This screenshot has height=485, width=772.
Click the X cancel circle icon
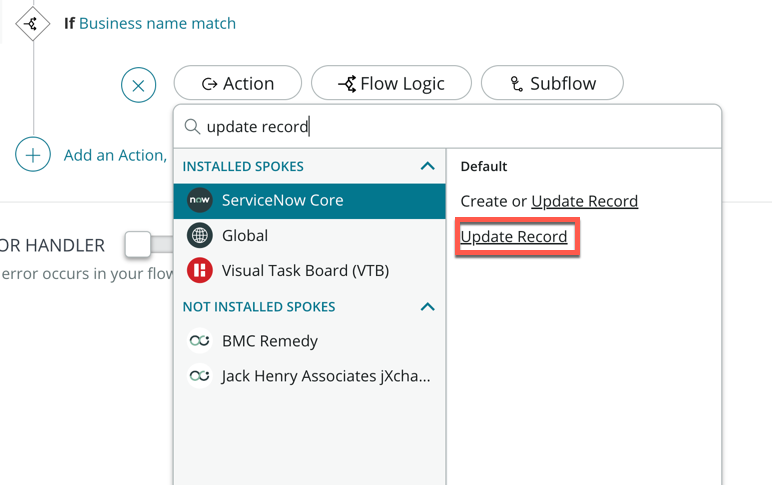(138, 85)
